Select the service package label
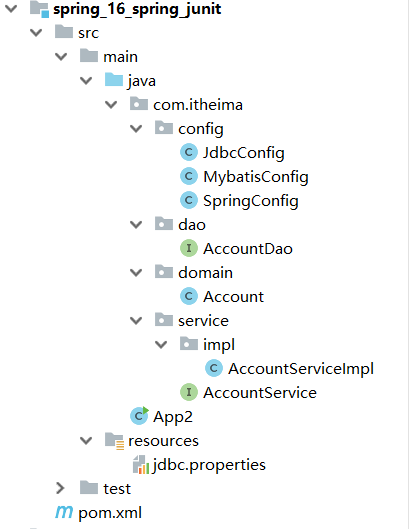Viewport: 409px width, 529px height. (203, 321)
